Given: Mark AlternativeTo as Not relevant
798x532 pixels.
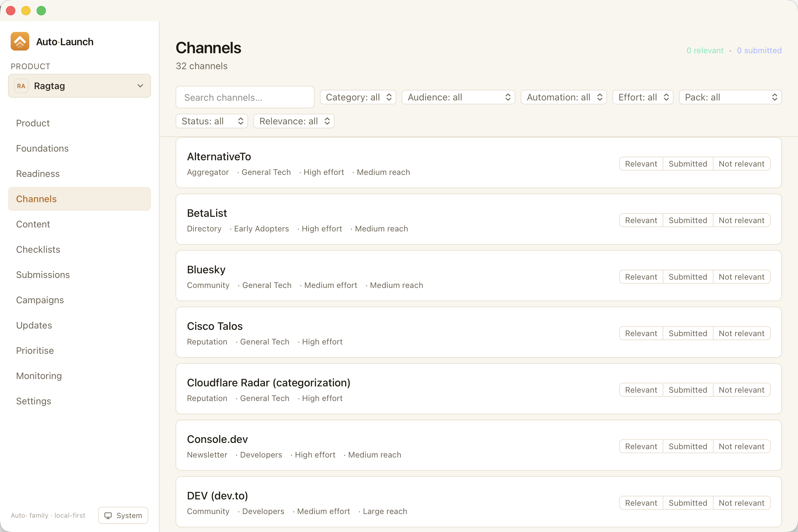Looking at the screenshot, I should [x=742, y=164].
